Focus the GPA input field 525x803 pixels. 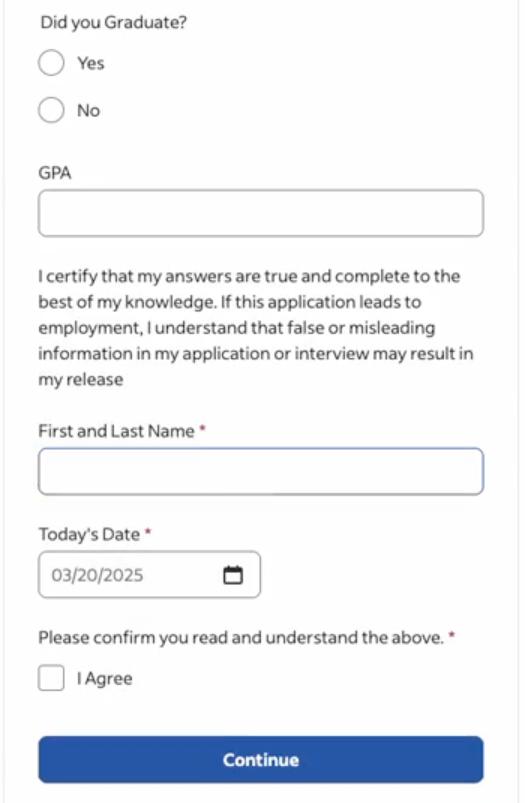261,213
